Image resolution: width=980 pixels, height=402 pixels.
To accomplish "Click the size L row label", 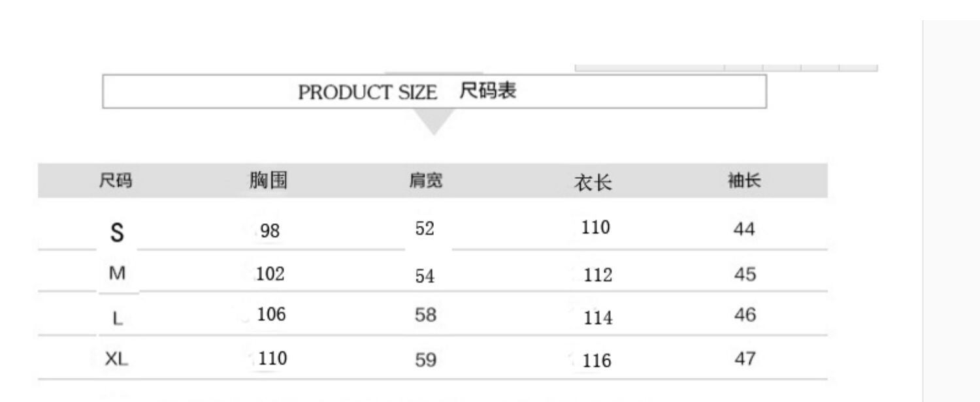I will pos(117,318).
